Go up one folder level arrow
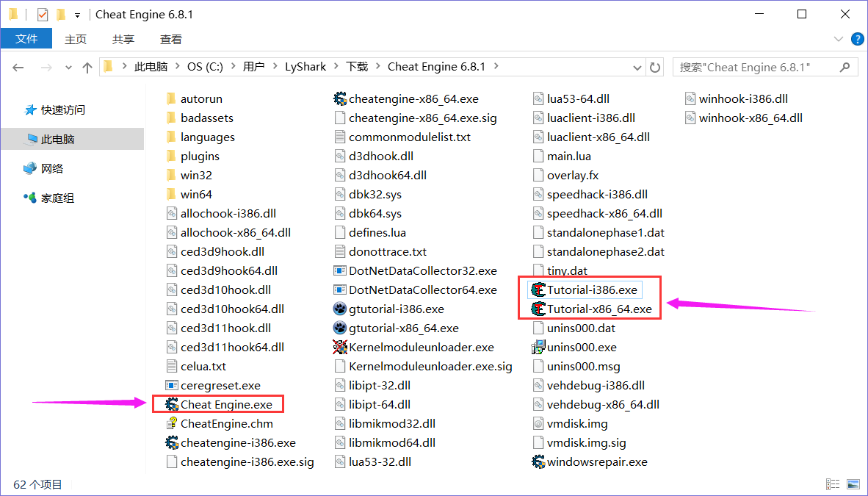This screenshot has width=868, height=496. coord(87,68)
